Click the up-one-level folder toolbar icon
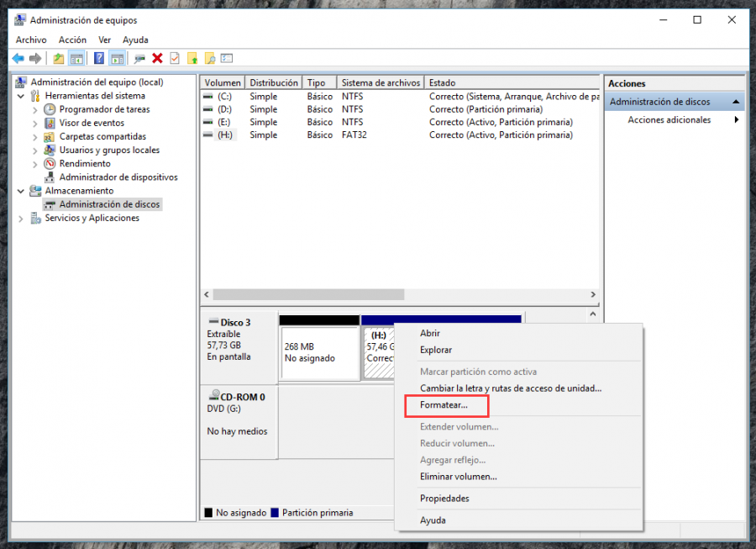This screenshot has height=549, width=756. point(58,58)
